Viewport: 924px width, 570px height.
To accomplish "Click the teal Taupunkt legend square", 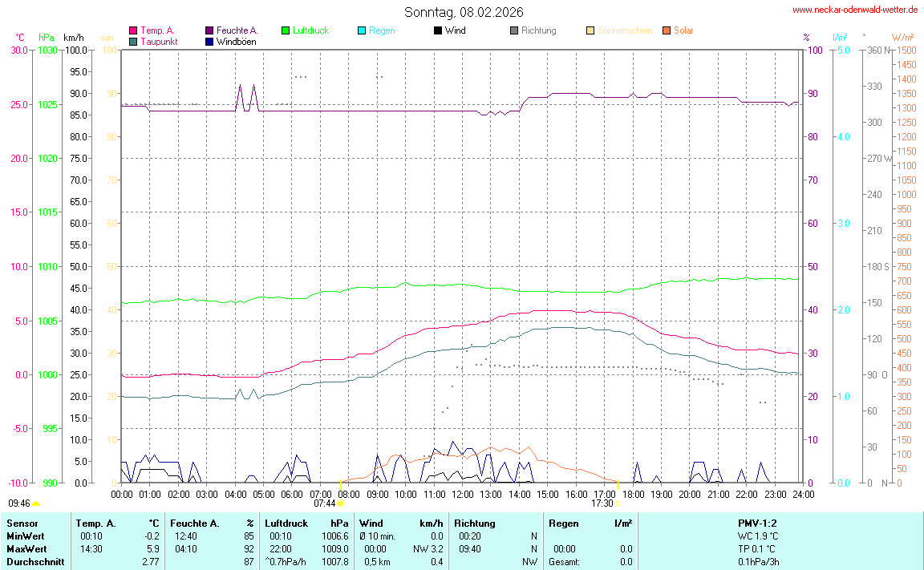I will coord(133,41).
